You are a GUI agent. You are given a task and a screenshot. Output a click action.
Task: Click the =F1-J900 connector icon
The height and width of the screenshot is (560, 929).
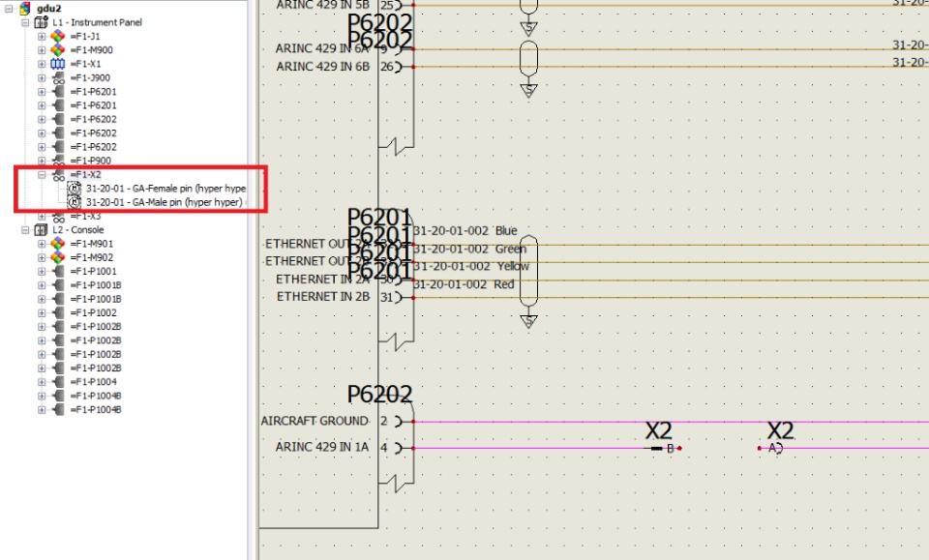pyautogui.click(x=57, y=77)
